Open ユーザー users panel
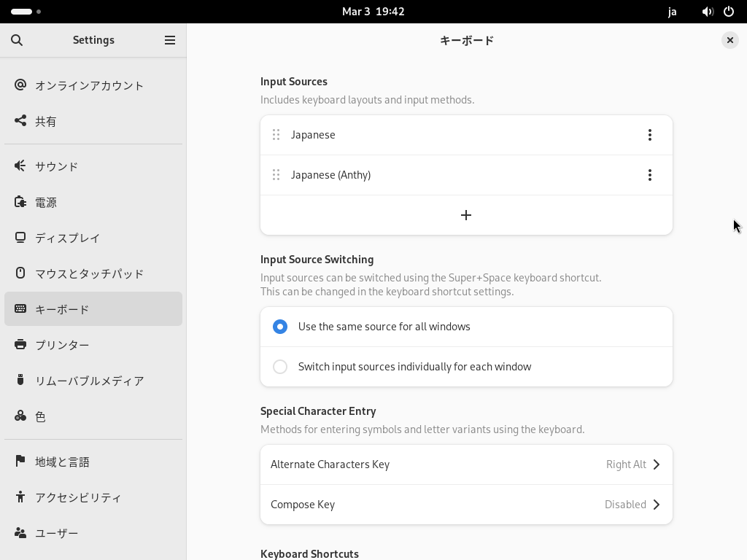Viewport: 747px width, 560px height. tap(93, 533)
